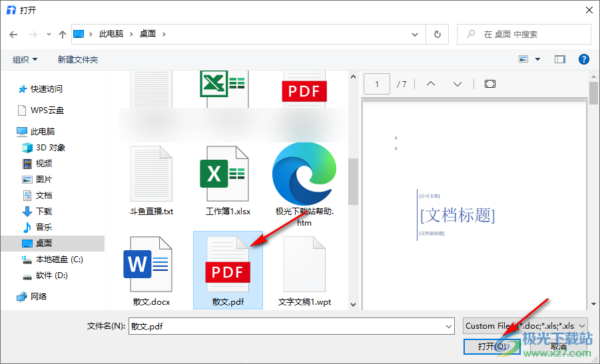Select the 极光下载站帮助.htm file
Screen dimensions: 600x364
304,185
